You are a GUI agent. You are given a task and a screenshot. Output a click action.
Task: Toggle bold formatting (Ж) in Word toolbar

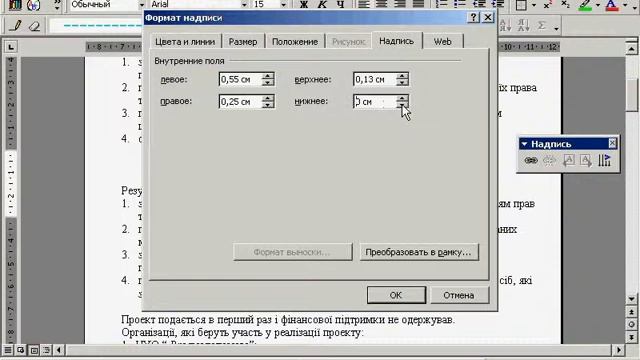(304, 4)
